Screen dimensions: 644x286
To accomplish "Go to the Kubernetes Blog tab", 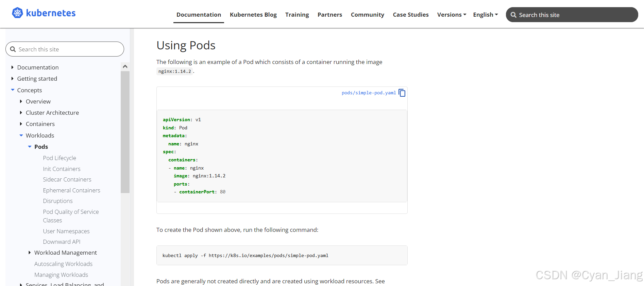I will point(253,15).
